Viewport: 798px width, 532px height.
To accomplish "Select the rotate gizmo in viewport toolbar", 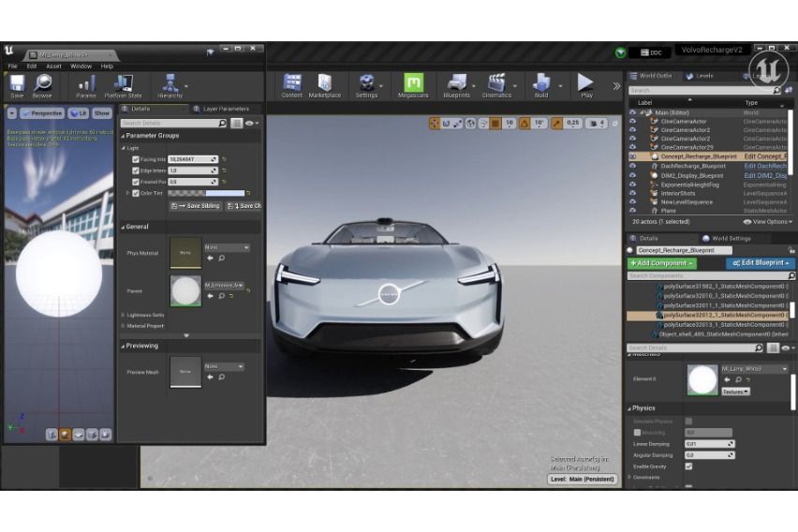I will [x=447, y=124].
